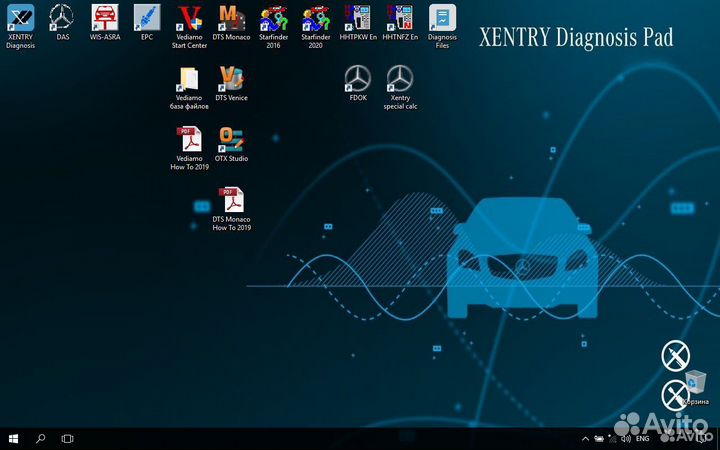This screenshot has height=450, width=720.
Task: Open the network tray icon
Action: [613, 439]
